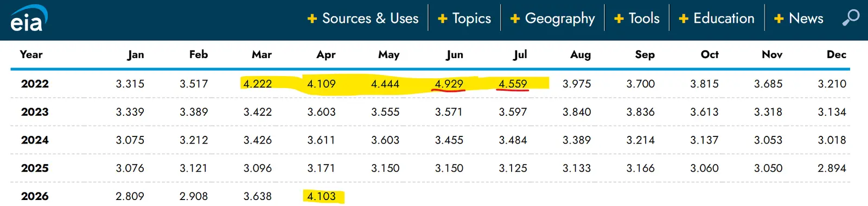
Task: Click the 3.210 value for December 2022
Action: [x=832, y=84]
